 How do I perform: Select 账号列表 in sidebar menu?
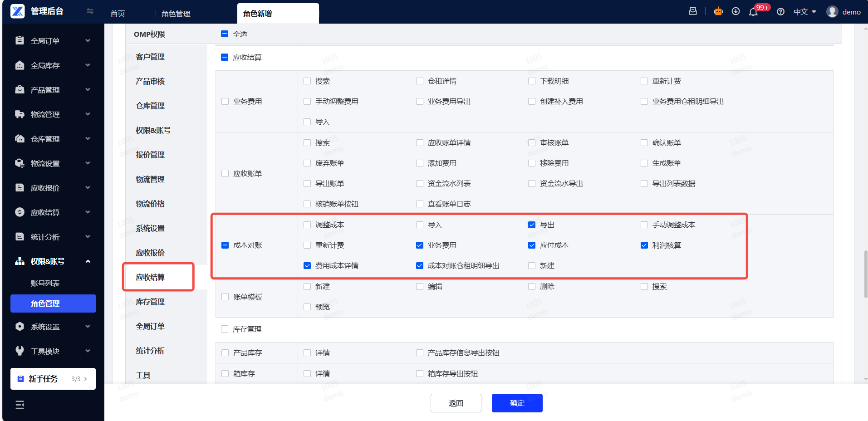point(45,283)
